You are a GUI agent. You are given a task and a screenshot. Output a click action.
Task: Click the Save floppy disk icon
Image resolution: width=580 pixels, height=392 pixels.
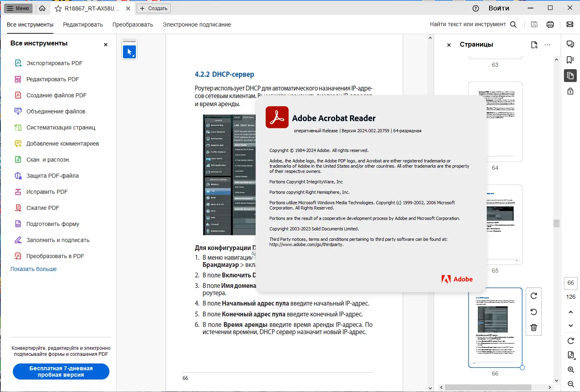point(534,25)
